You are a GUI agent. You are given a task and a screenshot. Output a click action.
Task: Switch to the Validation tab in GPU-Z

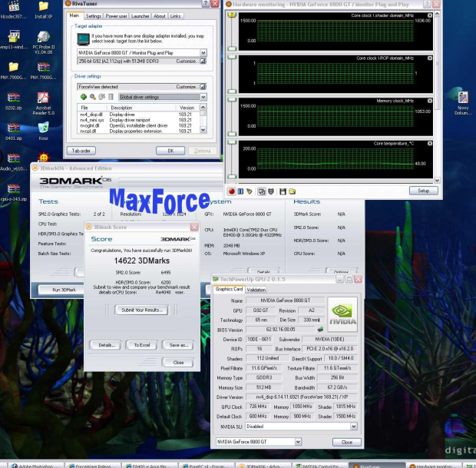click(x=256, y=290)
